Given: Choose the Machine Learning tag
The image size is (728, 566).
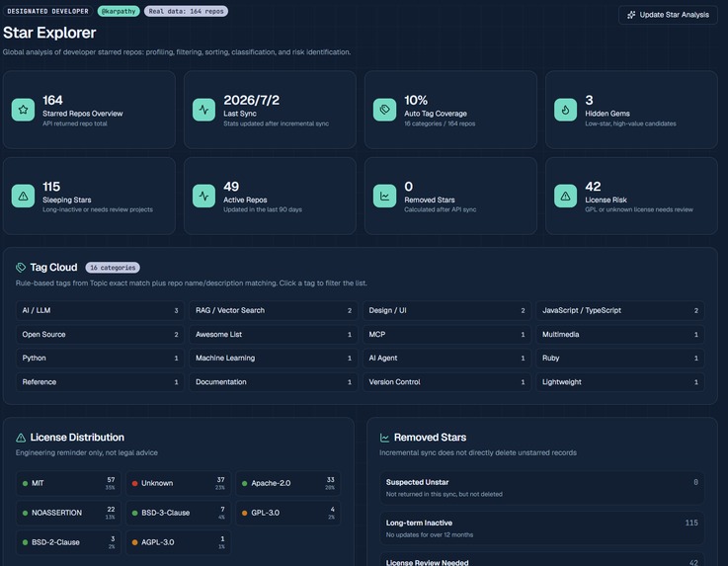Looking at the screenshot, I should [x=274, y=358].
